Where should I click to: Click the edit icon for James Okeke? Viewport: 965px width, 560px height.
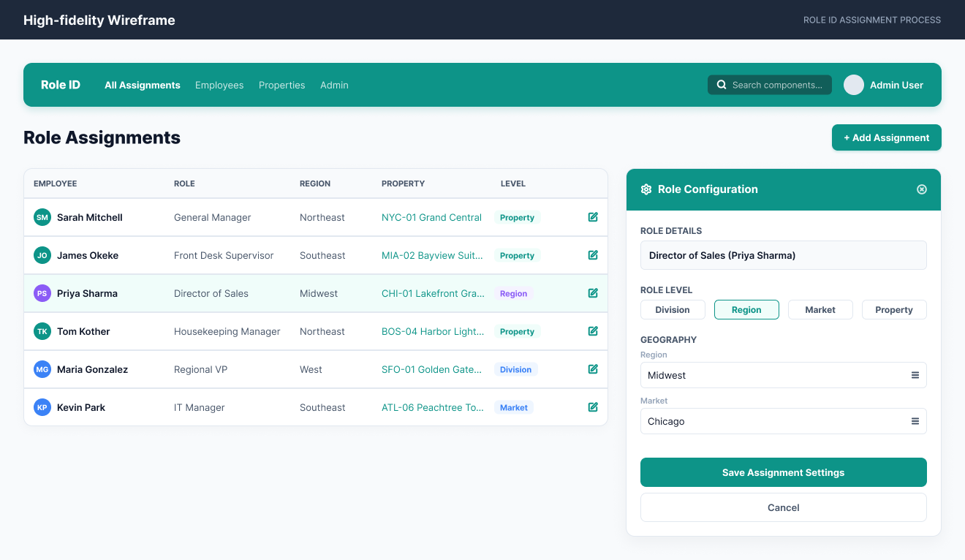[x=593, y=255]
